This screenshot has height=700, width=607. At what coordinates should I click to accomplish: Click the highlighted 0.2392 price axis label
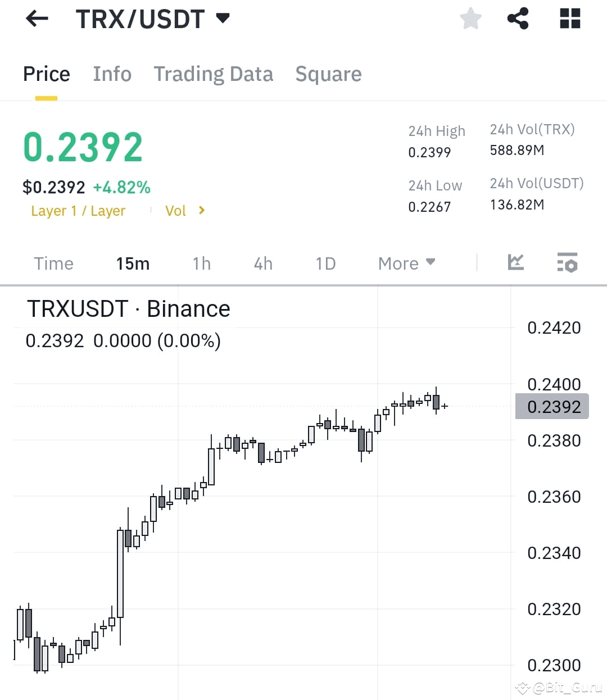[x=552, y=406]
